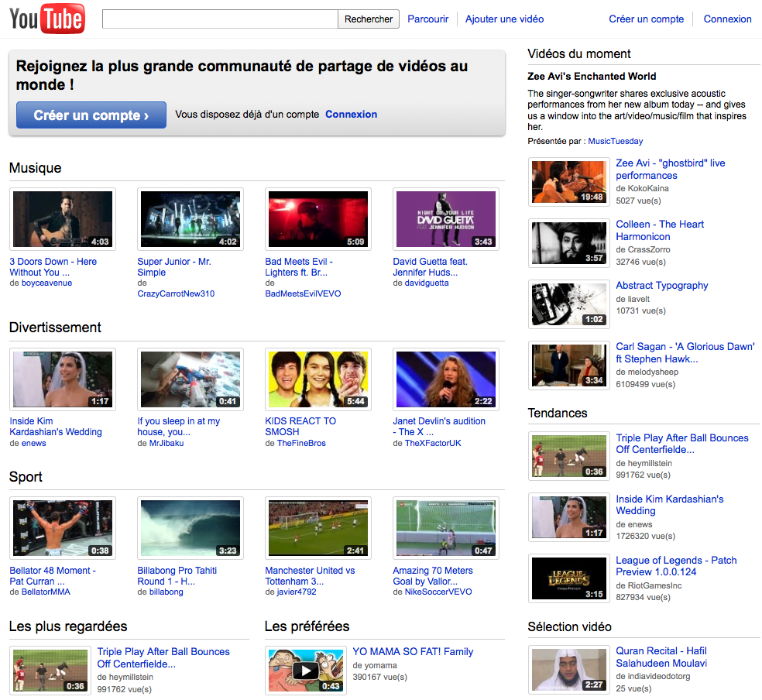This screenshot has height=700, width=762.
Task: Visit the TheXFactorUK channel link
Action: coord(433,443)
